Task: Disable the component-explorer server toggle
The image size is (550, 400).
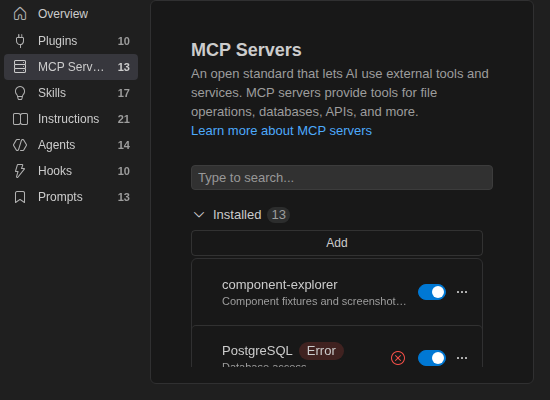Action: [x=432, y=292]
